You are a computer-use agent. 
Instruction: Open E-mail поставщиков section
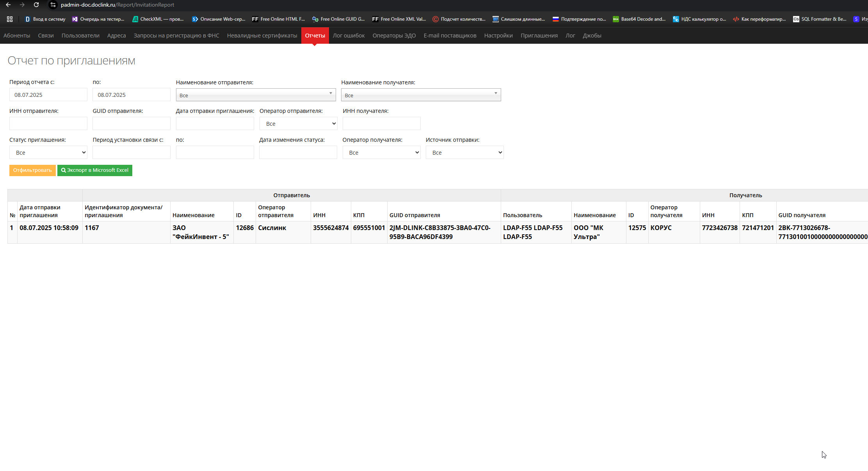[x=450, y=36]
